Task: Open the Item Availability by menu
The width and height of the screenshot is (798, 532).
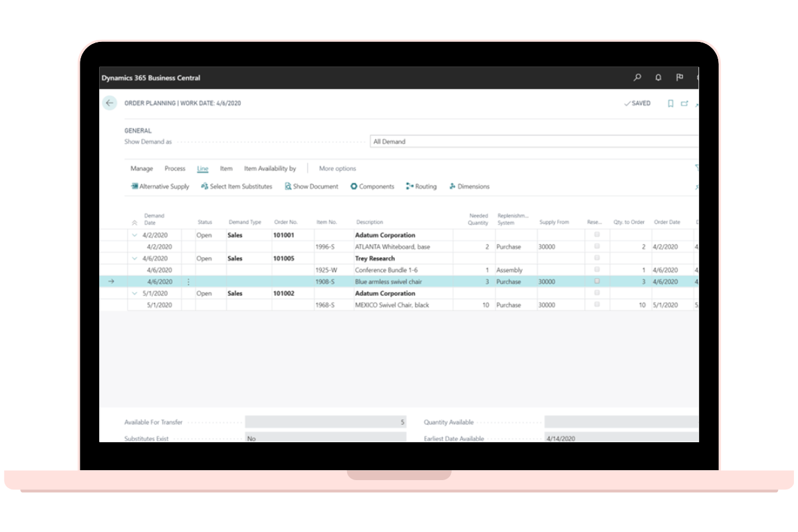Action: [x=270, y=169]
